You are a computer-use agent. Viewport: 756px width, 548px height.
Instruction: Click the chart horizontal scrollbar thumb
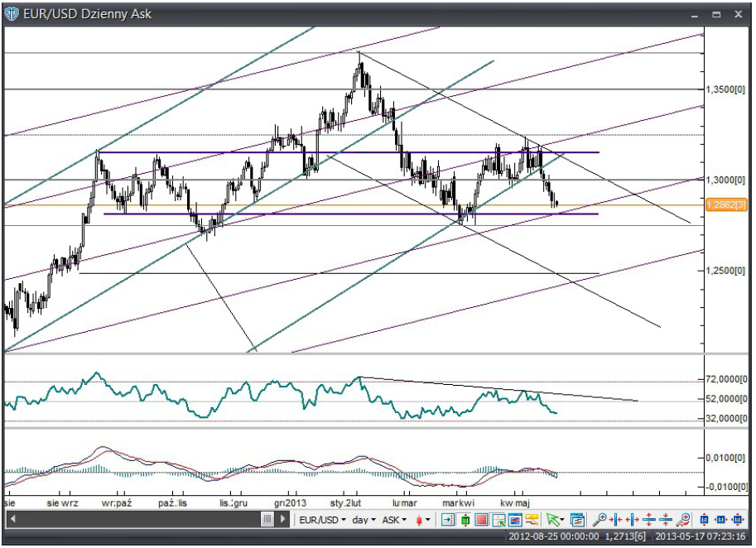pyautogui.click(x=267, y=519)
